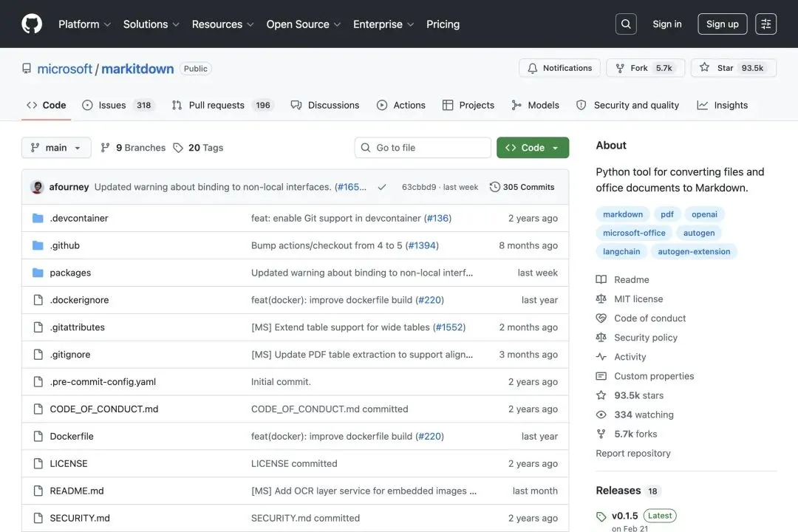Select the langchain topic tag
Screen dimensions: 798x532
[621, 251]
